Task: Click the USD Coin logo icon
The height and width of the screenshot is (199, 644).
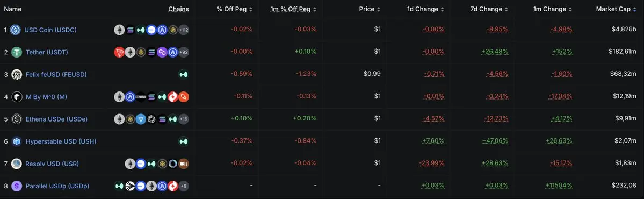Action: (15, 30)
